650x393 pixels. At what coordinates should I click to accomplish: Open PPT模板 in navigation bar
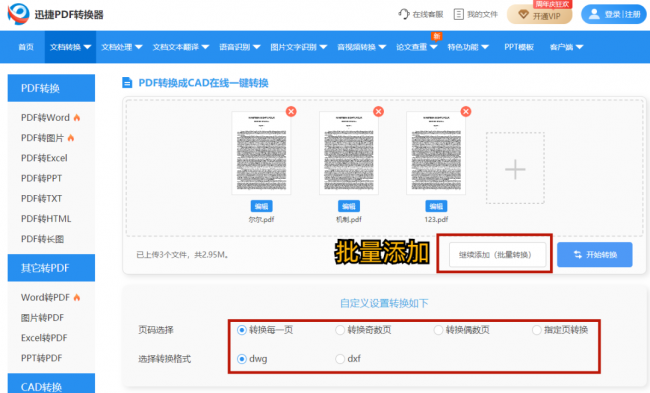519,47
